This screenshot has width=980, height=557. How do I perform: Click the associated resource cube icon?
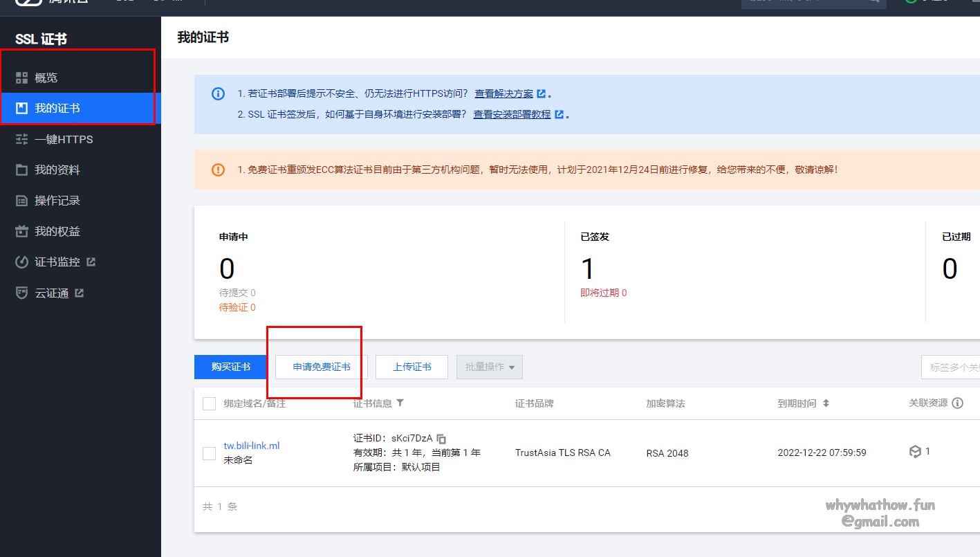tap(915, 452)
